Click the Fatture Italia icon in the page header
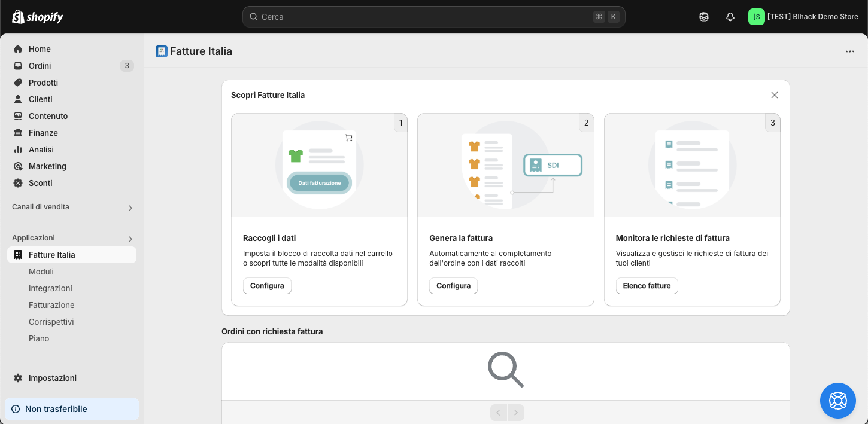 click(162, 51)
